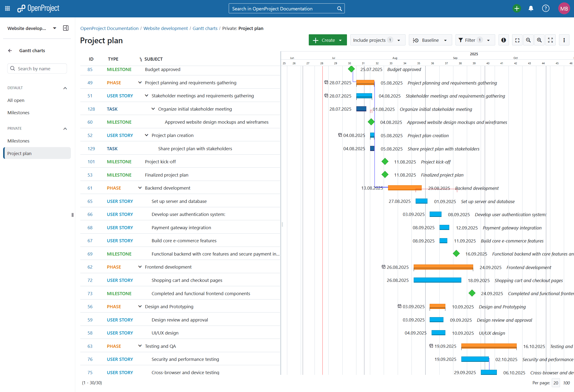Click the notifications bell icon
574x392 pixels.
(530, 9)
